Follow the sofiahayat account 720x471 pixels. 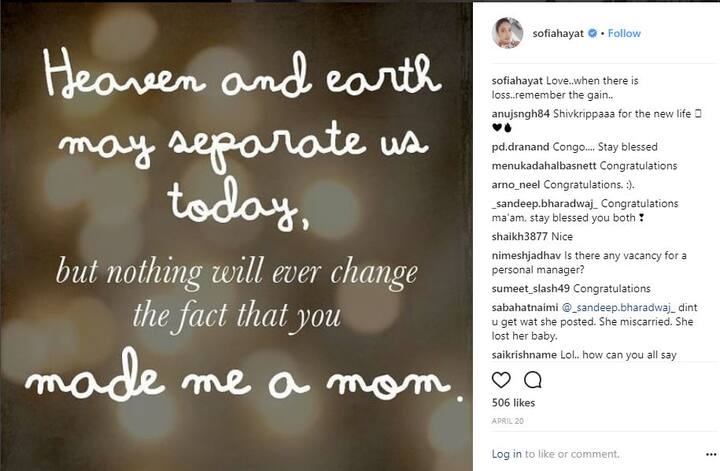[624, 33]
